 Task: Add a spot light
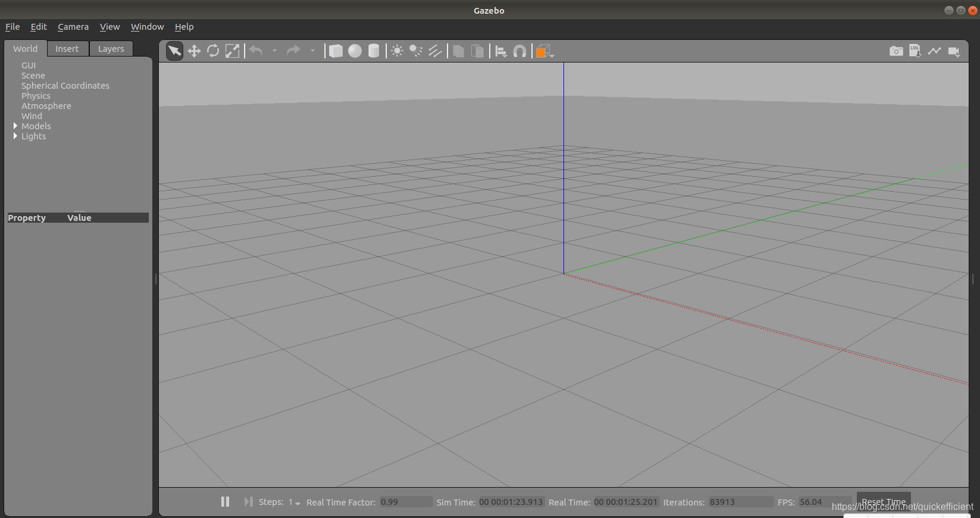(x=416, y=51)
